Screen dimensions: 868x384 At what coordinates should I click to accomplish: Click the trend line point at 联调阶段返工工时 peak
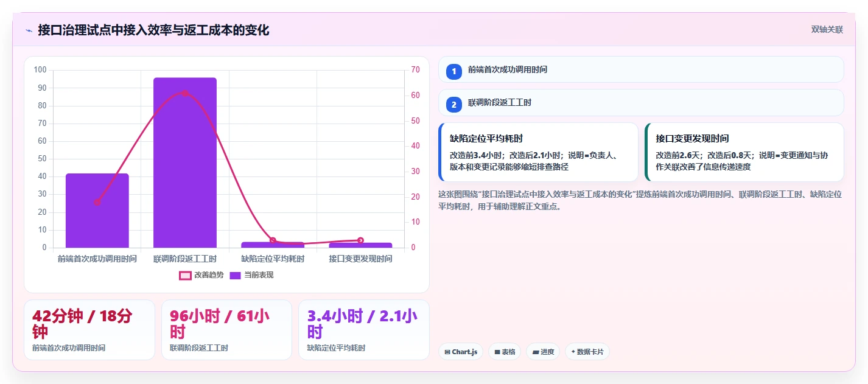point(185,93)
